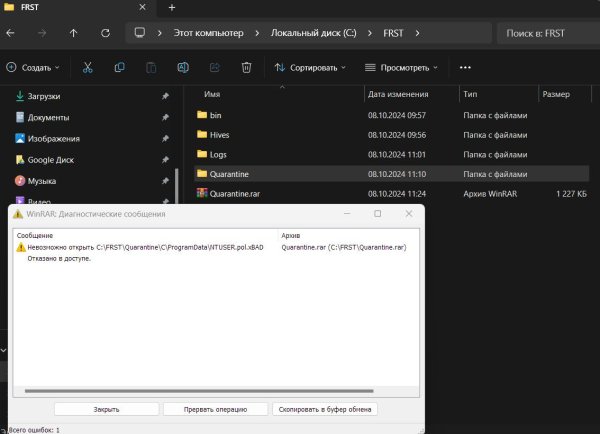Navigate up one folder level
Screen dimensions: 600x434
point(73,33)
